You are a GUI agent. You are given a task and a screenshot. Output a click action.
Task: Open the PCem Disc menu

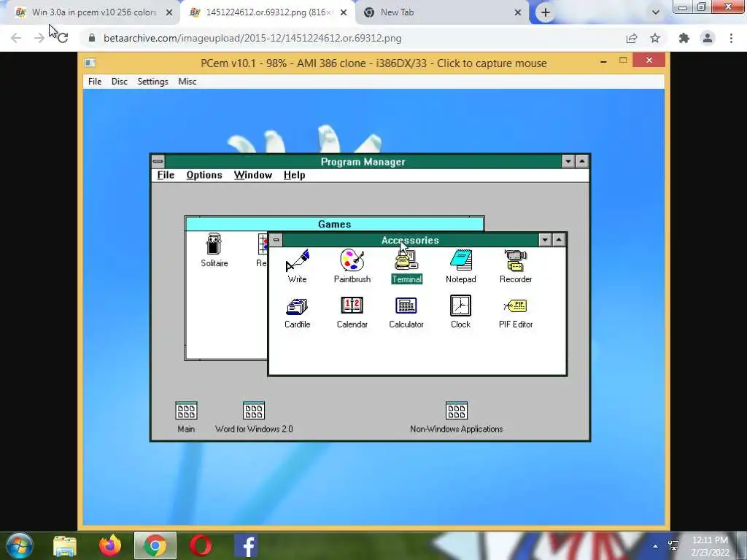119,82
